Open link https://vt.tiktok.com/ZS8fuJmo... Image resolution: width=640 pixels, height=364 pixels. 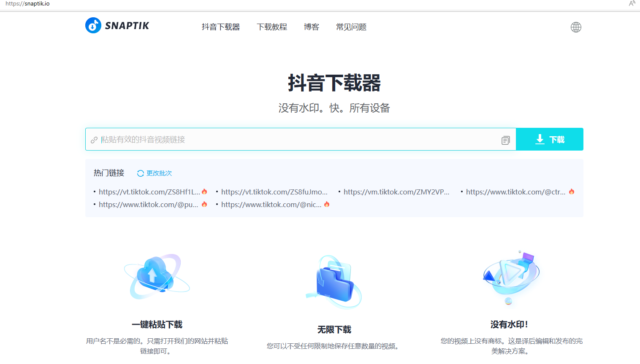click(274, 192)
